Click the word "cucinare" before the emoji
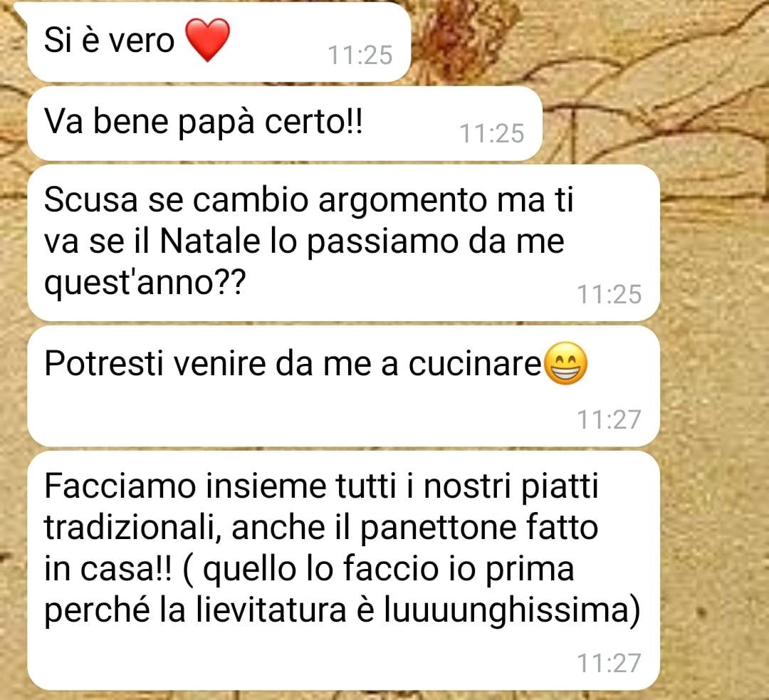The width and height of the screenshot is (769, 700). click(x=474, y=365)
